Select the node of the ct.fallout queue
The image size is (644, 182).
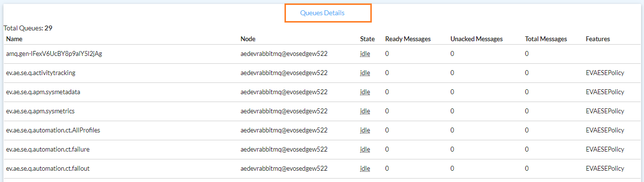284,169
